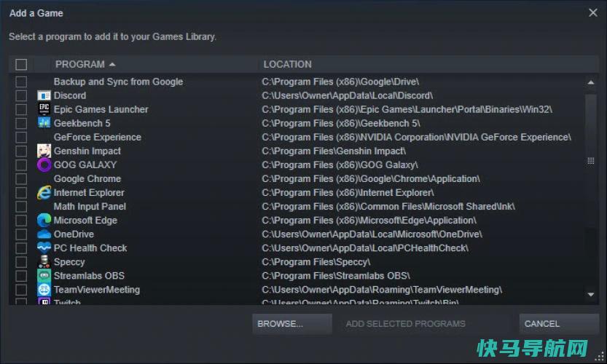
Task: Click the Speccy icon
Action: click(44, 262)
